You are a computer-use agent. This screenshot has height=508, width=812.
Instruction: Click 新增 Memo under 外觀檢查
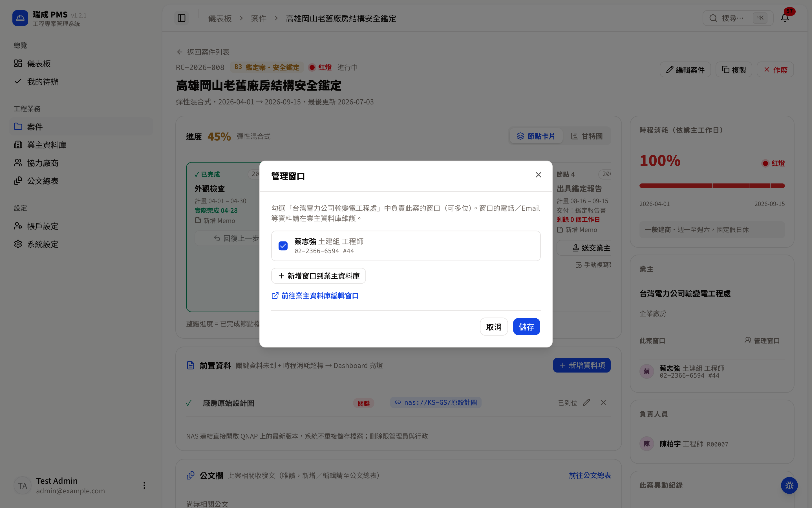click(215, 221)
